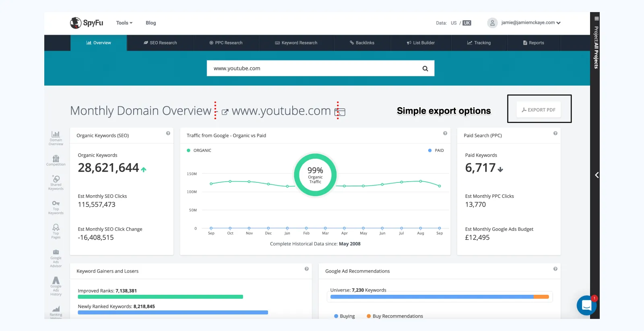The height and width of the screenshot is (331, 644).
Task: Toggle Buy Recommendations legend item
Action: 395,316
